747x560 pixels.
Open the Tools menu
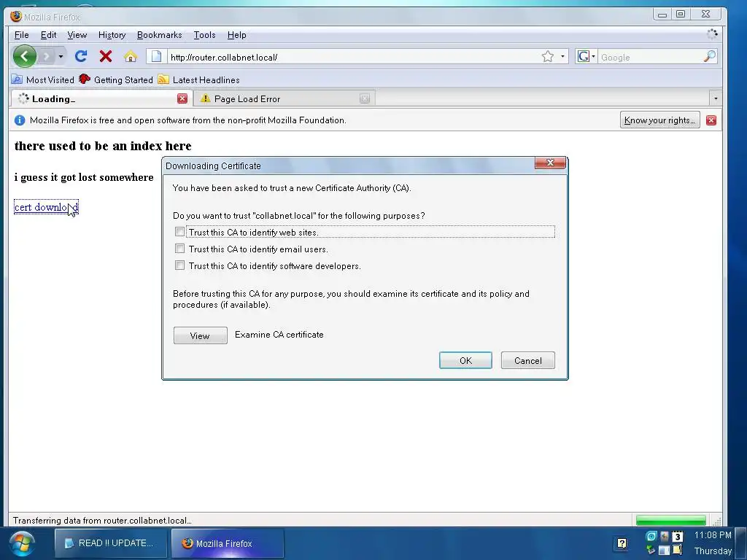click(204, 35)
